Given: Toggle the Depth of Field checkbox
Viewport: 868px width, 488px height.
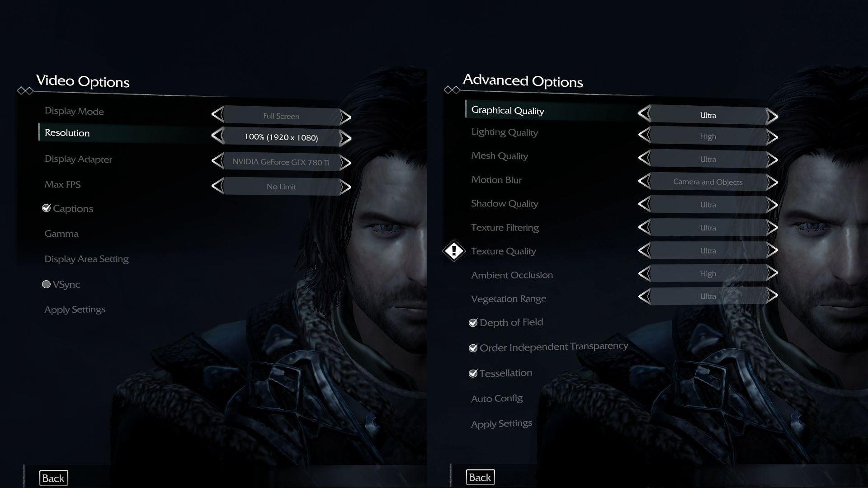Looking at the screenshot, I should pyautogui.click(x=473, y=322).
